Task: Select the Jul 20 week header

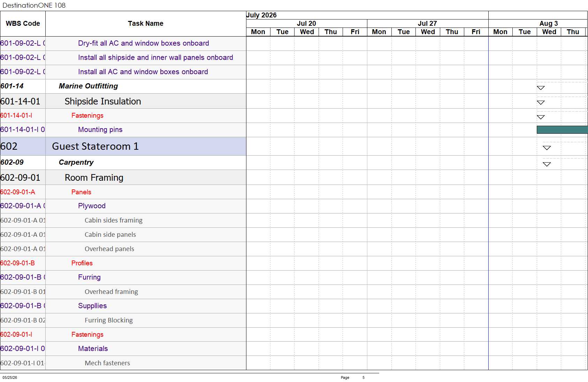Action: 306,23
